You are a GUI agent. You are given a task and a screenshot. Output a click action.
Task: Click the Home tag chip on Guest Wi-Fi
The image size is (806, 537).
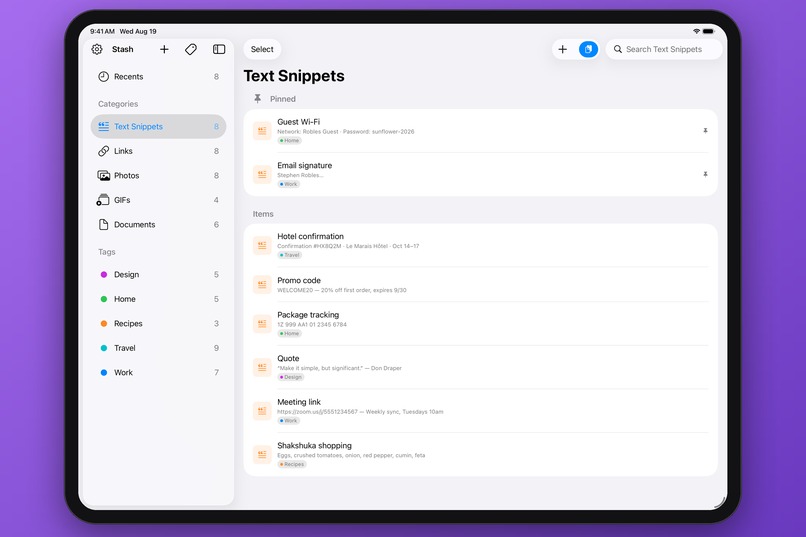pyautogui.click(x=290, y=141)
